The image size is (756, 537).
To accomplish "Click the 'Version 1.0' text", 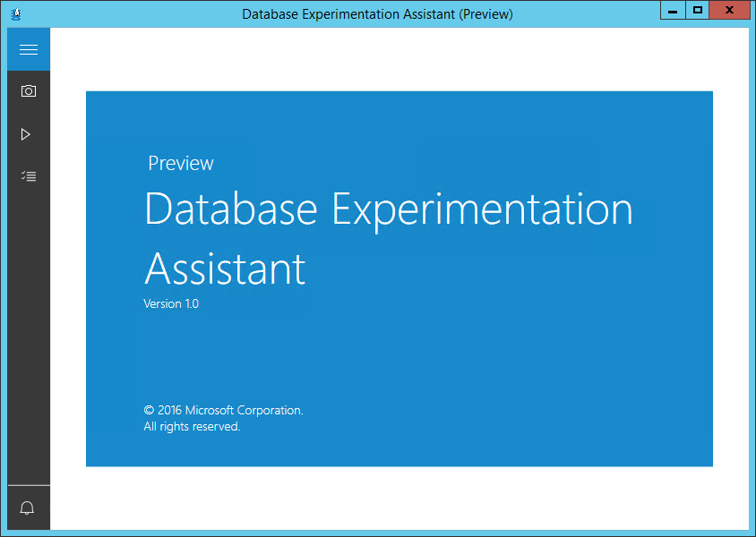I will tap(171, 304).
